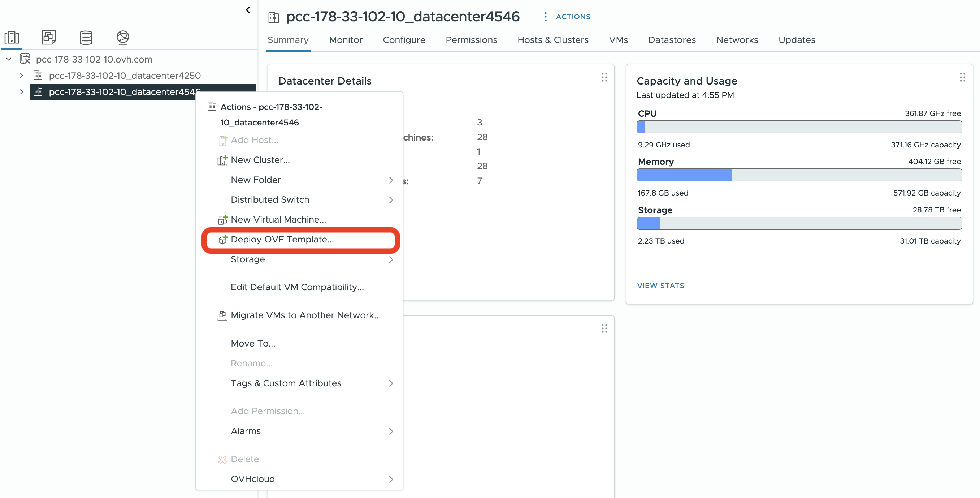The width and height of the screenshot is (980, 498).
Task: Open the Hosts and Clusters inventory view
Action: (12, 37)
